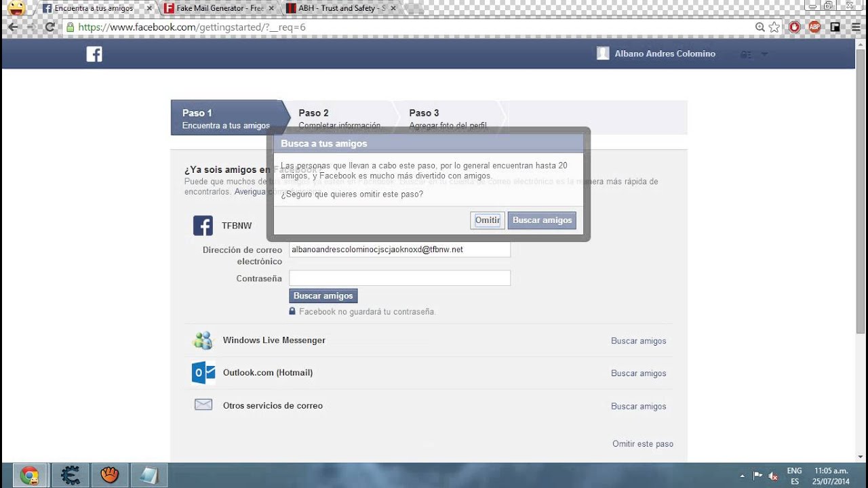
Task: Click Buscar amigos for Otros servicios de correo
Action: pyautogui.click(x=639, y=407)
